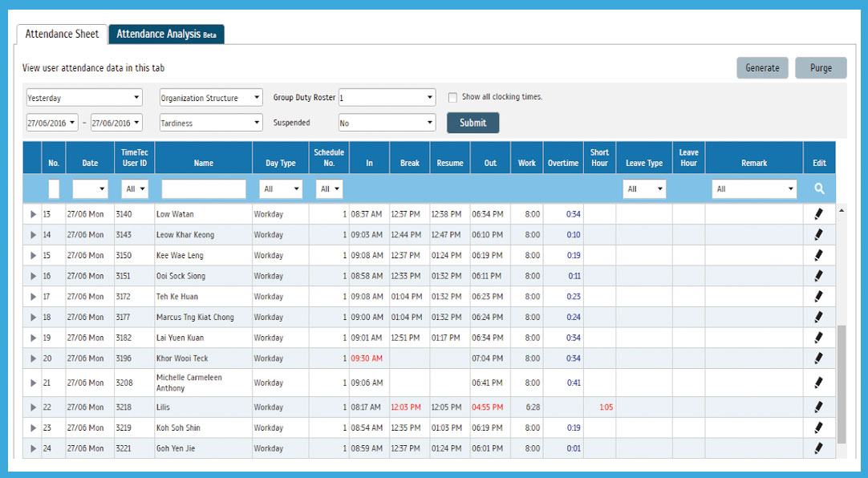868x478 pixels.
Task: Edit Koh Soh Shin's attendance record
Action: [818, 427]
